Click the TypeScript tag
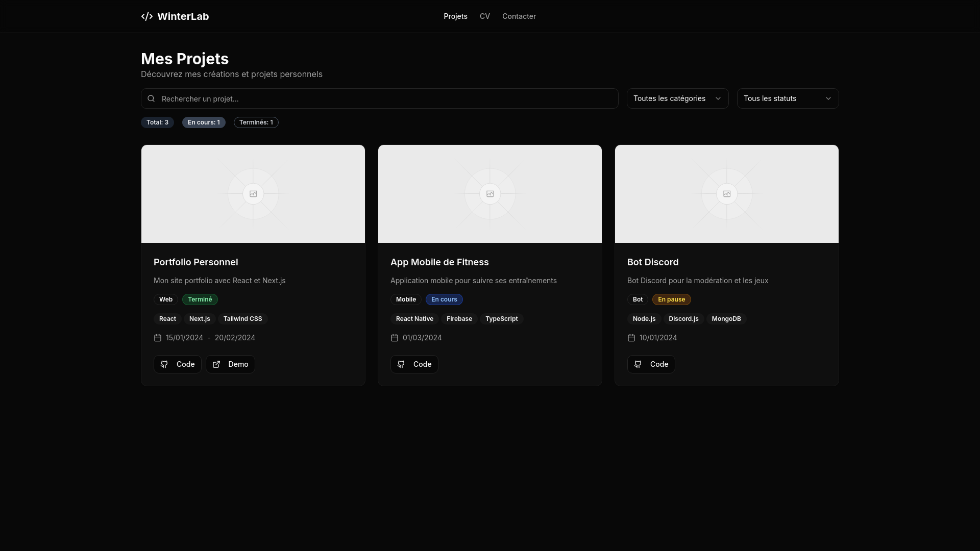Viewport: 980px width, 551px height. [501, 319]
